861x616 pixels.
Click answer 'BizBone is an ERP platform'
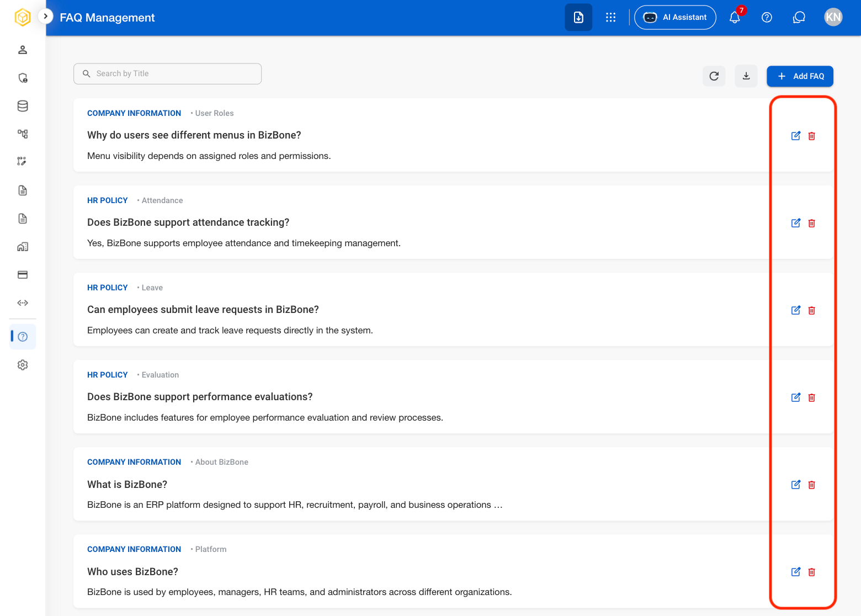pyautogui.click(x=295, y=505)
